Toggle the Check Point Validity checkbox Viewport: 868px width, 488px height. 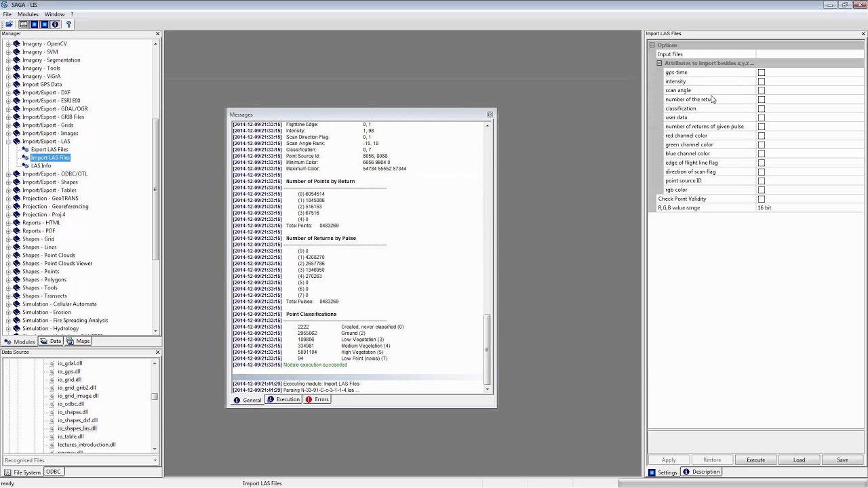click(761, 199)
